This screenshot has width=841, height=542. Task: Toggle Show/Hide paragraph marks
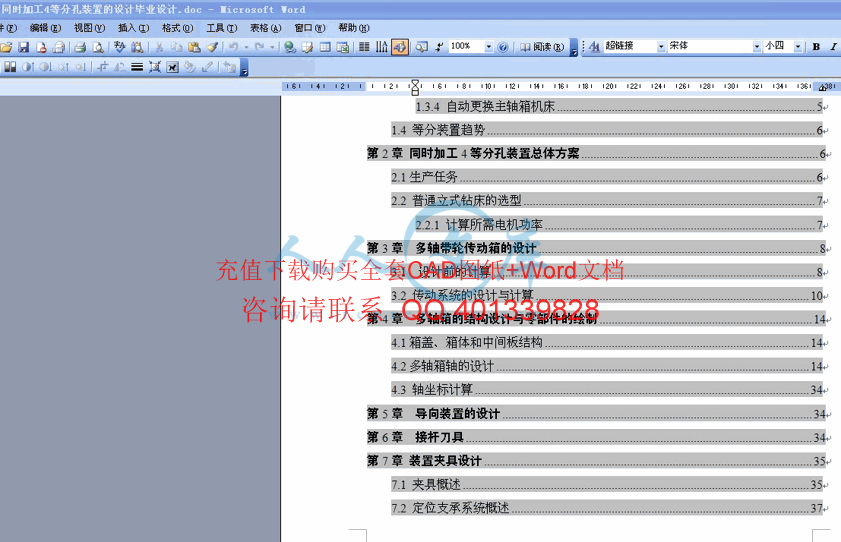(439, 47)
